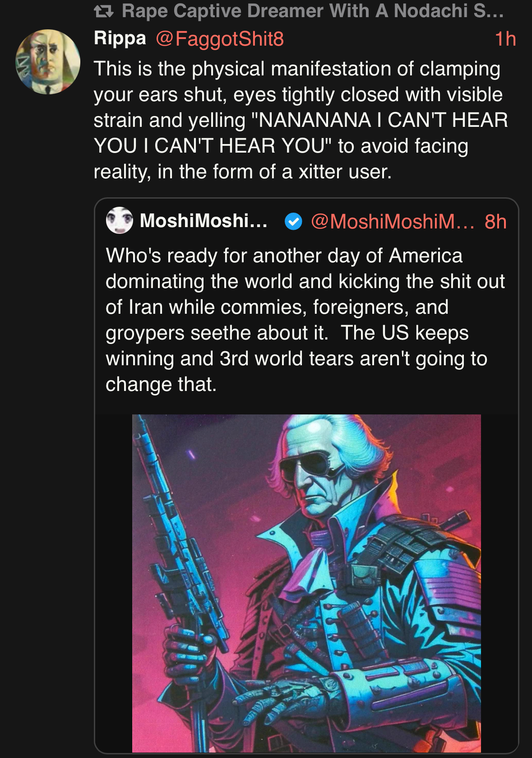Open the reposter's name beside the repost icon
Viewport: 532px width, 758px height.
pos(312,11)
